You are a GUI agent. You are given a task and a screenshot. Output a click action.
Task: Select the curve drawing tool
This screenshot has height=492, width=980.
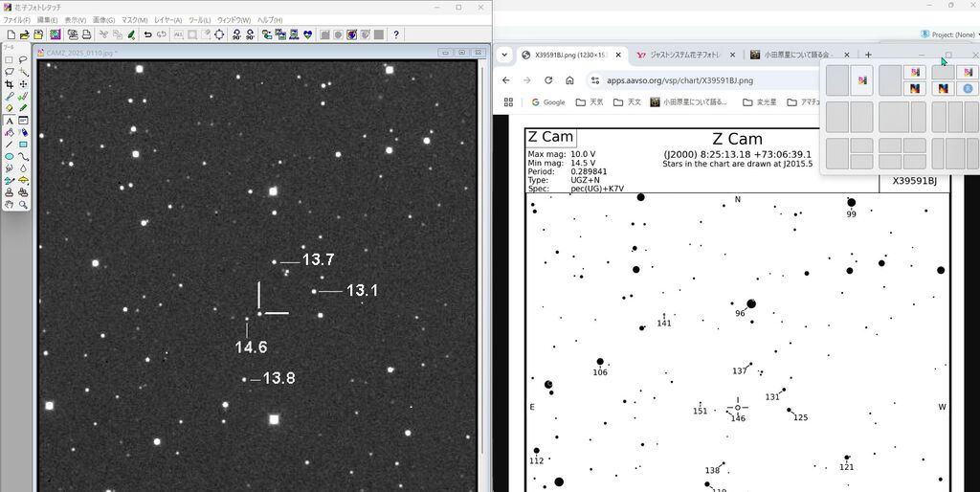pos(23,156)
